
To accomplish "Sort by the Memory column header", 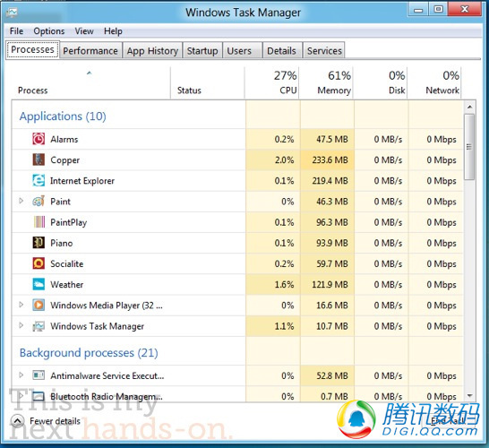I will (326, 83).
